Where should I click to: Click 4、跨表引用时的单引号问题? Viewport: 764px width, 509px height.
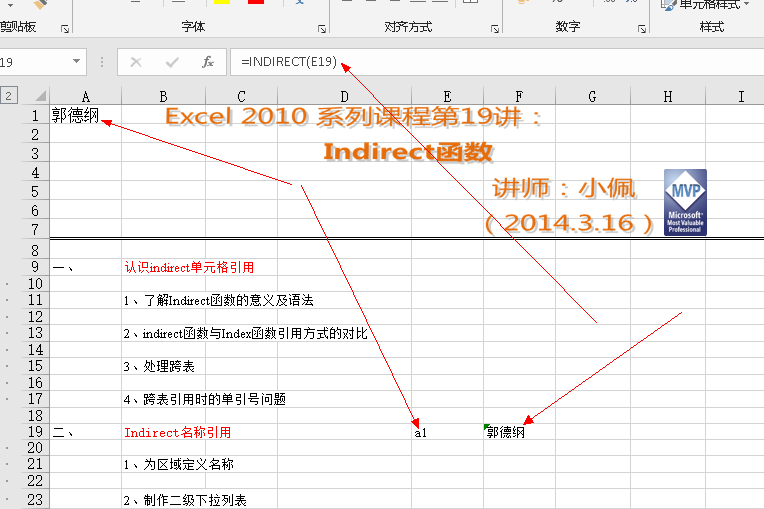(x=204, y=399)
